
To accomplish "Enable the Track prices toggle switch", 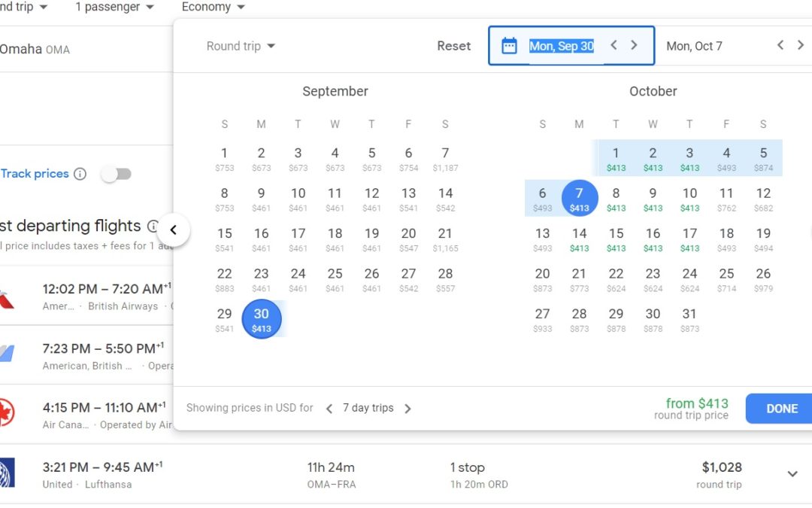I will click(x=117, y=173).
